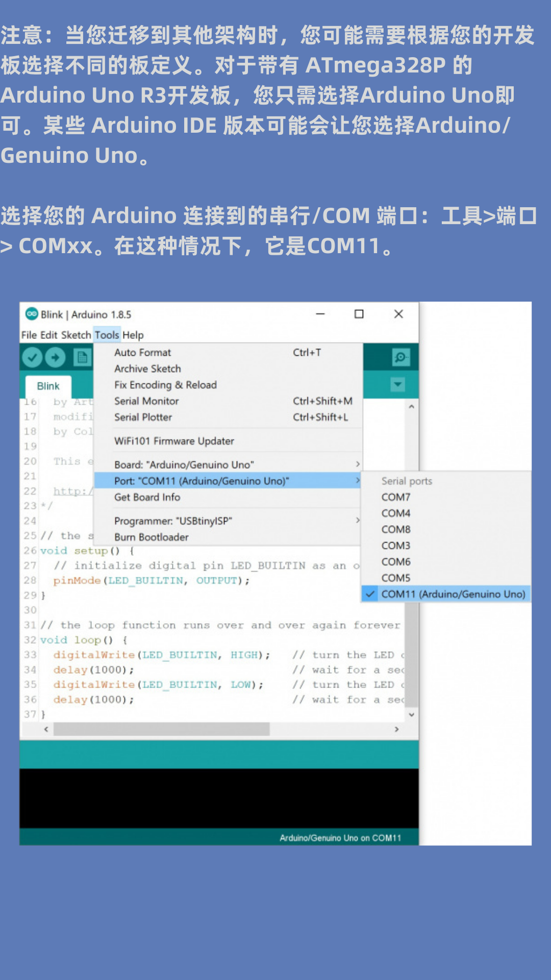Click void loop() code line
This screenshot has width=551, height=980.
(x=84, y=640)
